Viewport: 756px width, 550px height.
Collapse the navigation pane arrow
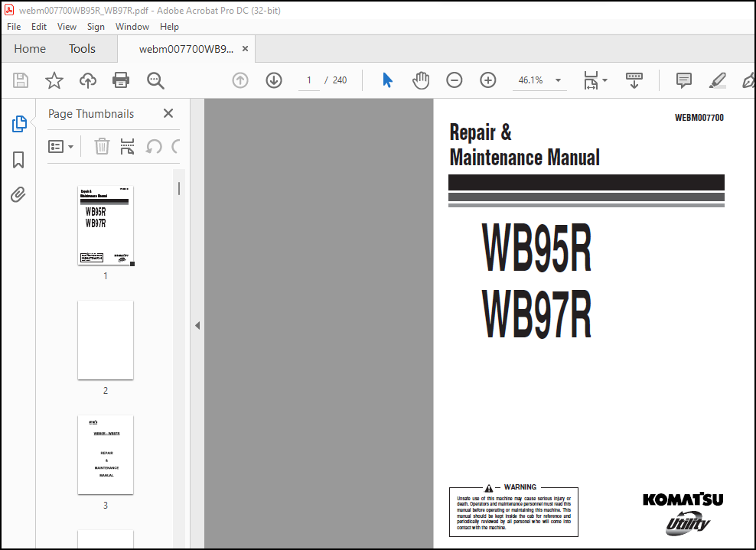click(197, 325)
